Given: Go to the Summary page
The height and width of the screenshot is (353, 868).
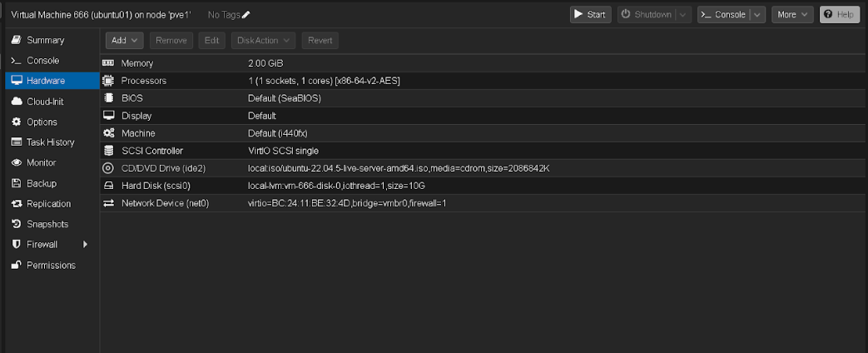Looking at the screenshot, I should pos(45,40).
